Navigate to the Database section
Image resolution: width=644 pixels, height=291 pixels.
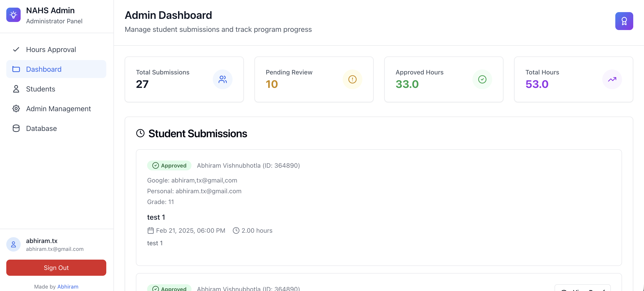(41, 128)
